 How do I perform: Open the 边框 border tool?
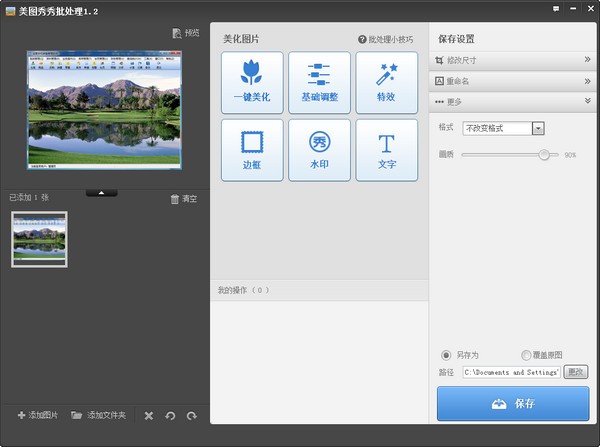[251, 150]
